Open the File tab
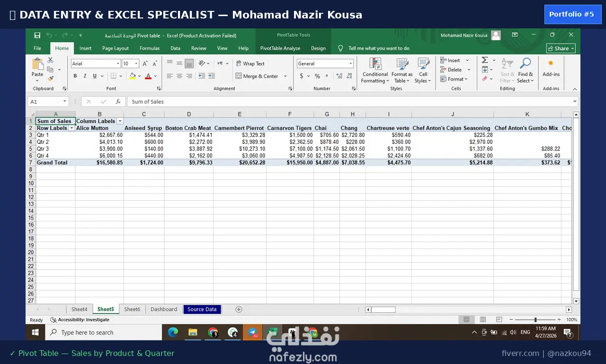This screenshot has height=364, width=606. (37, 48)
